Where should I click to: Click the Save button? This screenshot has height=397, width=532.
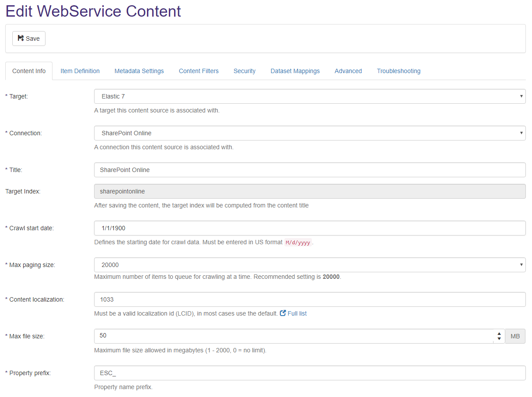tap(28, 39)
